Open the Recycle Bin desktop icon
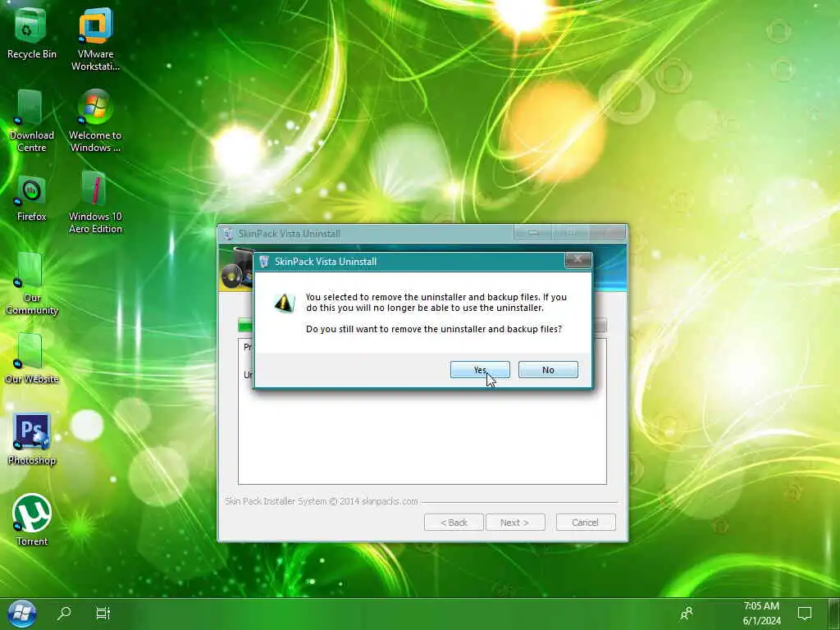840x630 pixels. tap(31, 33)
